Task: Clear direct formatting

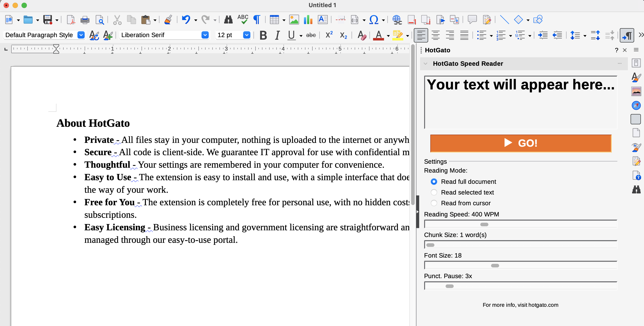Action: coord(361,35)
